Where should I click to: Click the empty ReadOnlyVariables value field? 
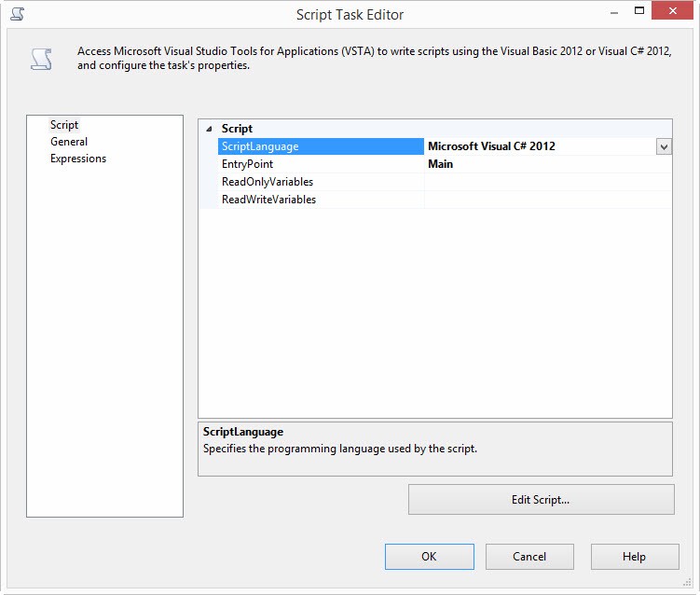point(546,182)
